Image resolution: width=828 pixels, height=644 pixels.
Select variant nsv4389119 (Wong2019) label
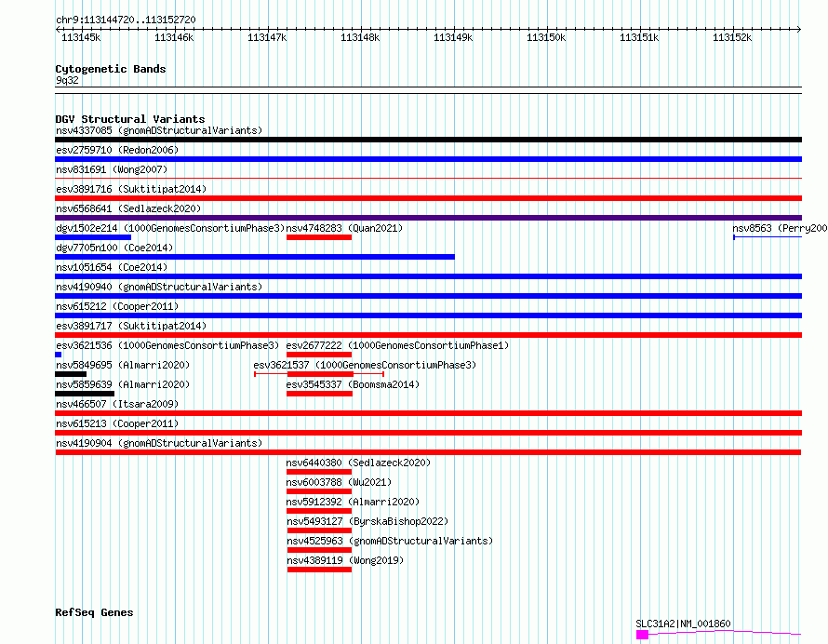[345, 560]
